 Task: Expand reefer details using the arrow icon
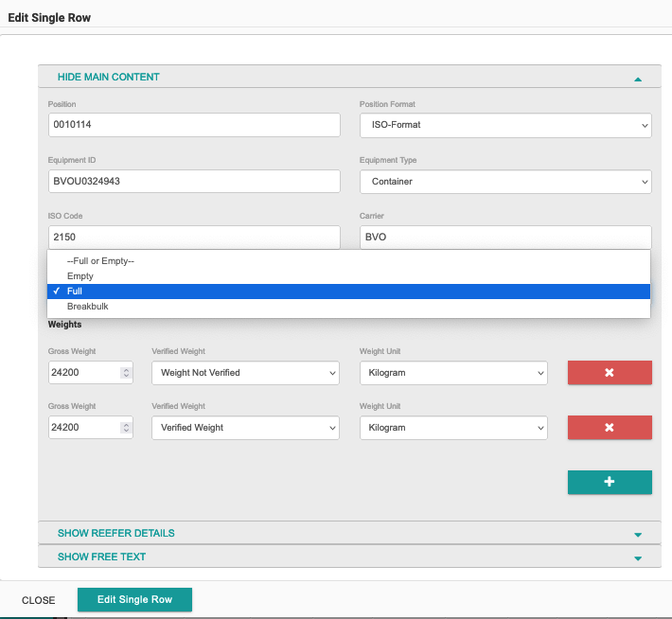pyautogui.click(x=638, y=534)
